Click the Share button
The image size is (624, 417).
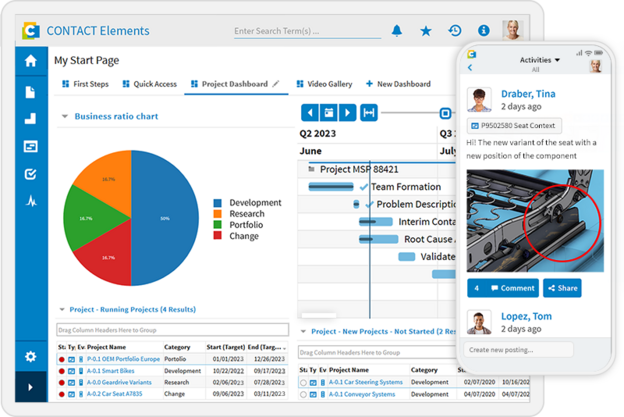coord(562,288)
